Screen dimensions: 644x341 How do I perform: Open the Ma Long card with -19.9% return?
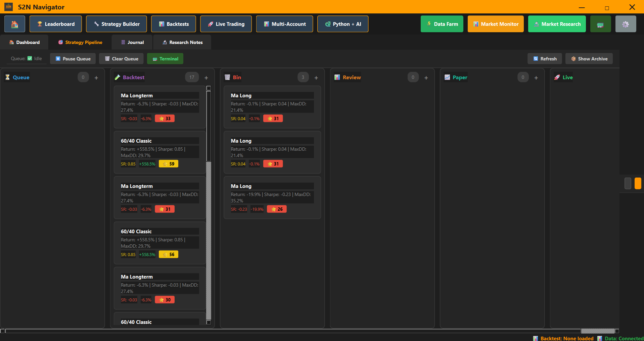click(272, 198)
